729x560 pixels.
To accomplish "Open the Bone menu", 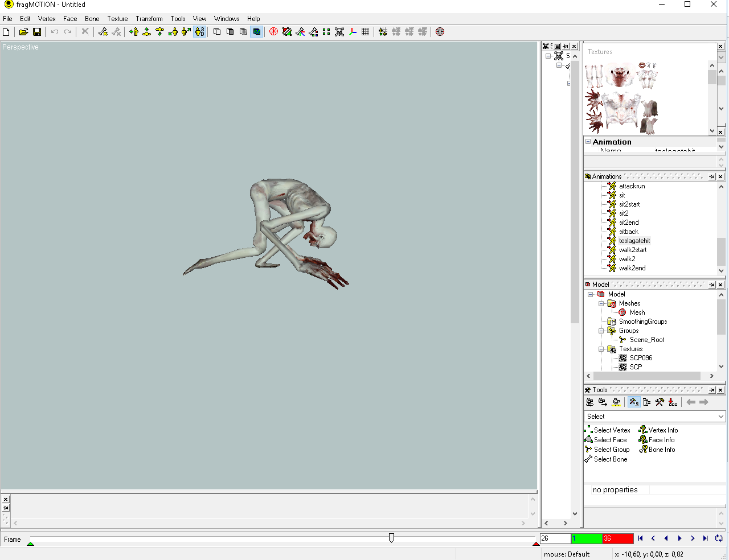I will [x=92, y=19].
